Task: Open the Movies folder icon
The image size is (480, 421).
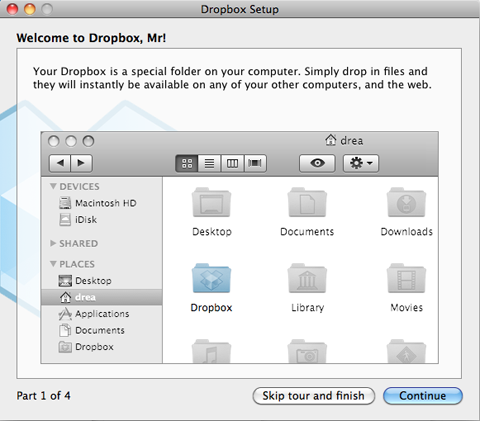Action: tap(406, 278)
